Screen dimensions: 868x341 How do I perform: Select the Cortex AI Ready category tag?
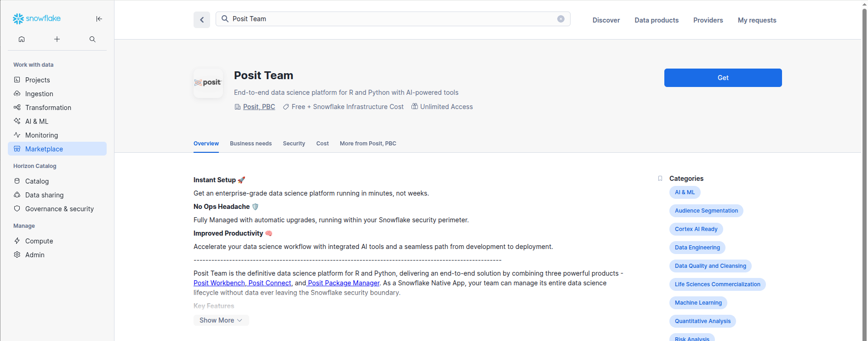tap(696, 229)
